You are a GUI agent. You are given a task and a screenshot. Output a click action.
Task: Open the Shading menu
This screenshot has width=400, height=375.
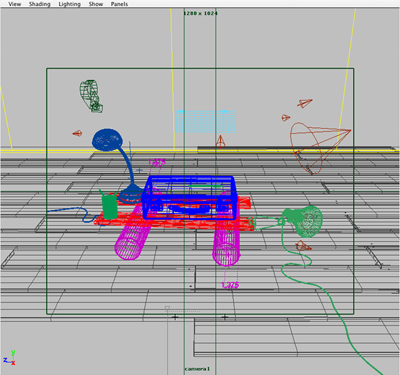click(40, 4)
